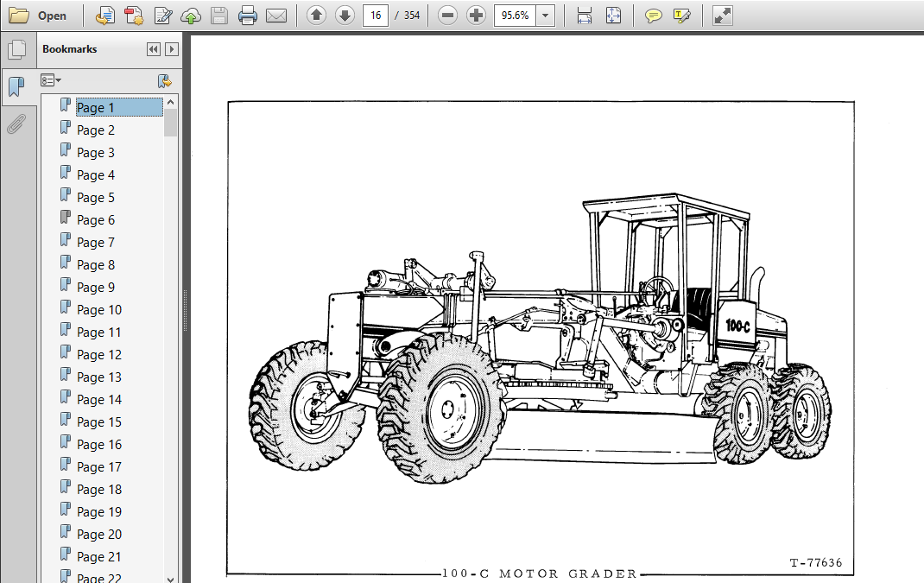Click the zoom percentage field 95.6%

(x=515, y=16)
